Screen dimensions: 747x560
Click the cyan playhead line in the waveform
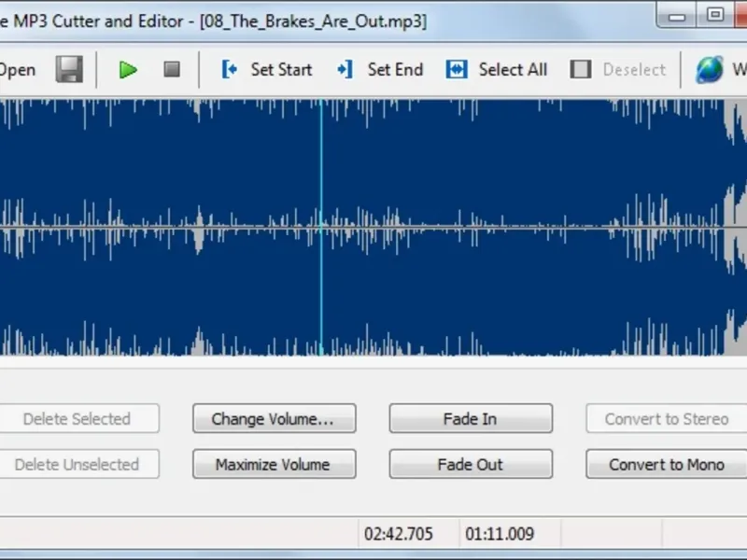click(321, 227)
